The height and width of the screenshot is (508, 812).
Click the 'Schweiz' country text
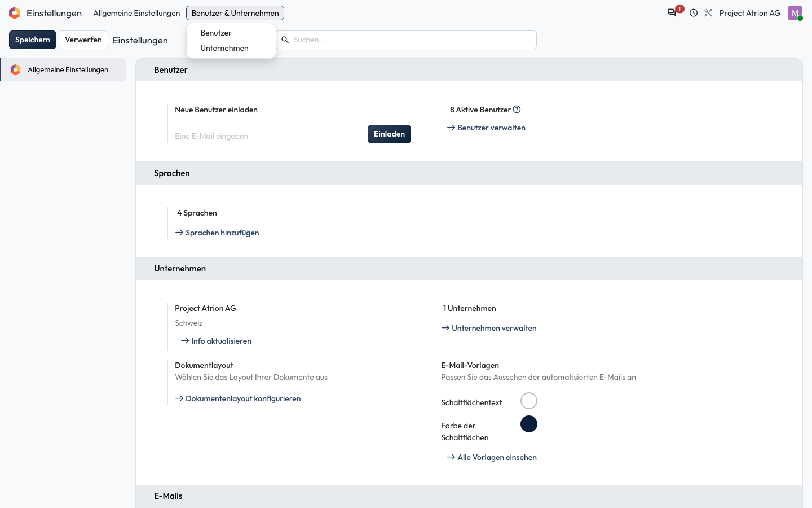(189, 323)
